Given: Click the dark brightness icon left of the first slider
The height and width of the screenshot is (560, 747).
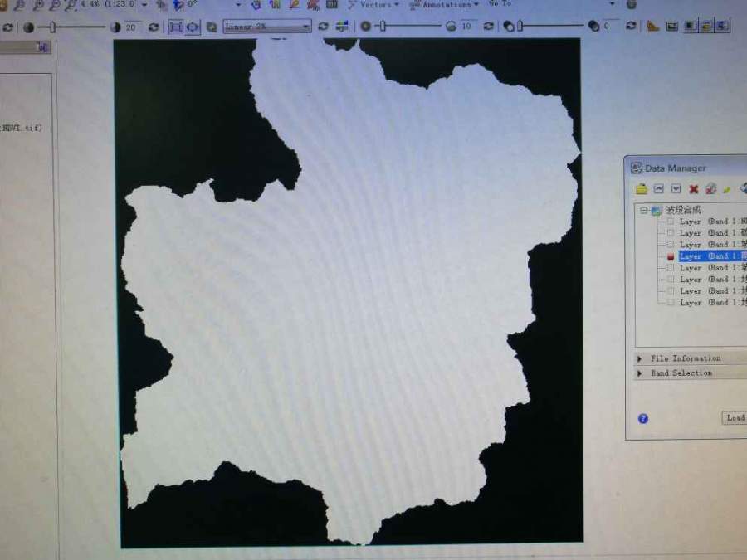Looking at the screenshot, I should [x=28, y=27].
